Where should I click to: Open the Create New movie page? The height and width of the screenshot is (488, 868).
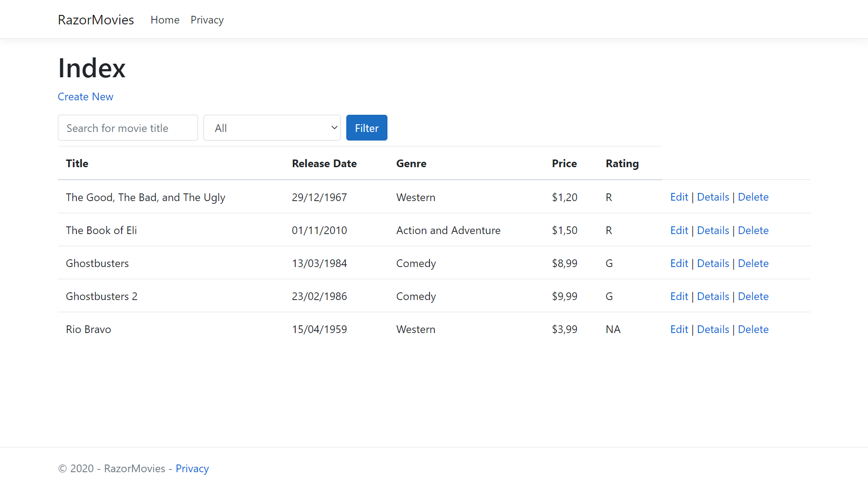coord(85,97)
